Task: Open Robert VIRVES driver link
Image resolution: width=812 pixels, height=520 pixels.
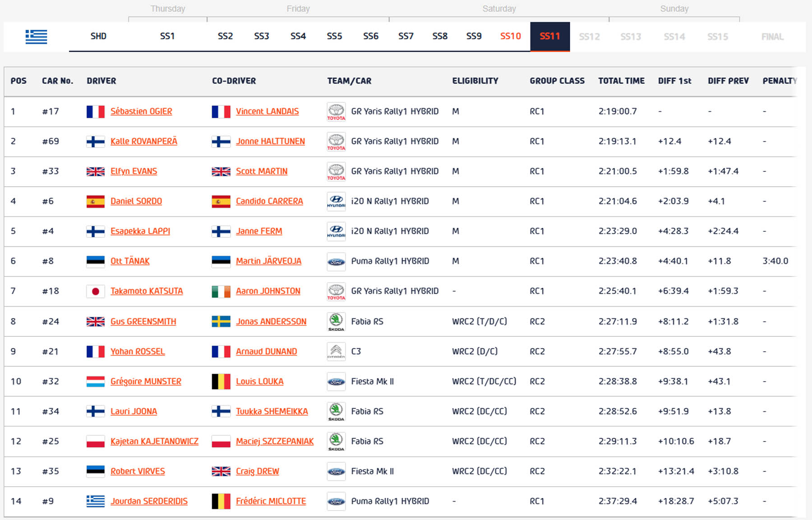Action: [138, 471]
